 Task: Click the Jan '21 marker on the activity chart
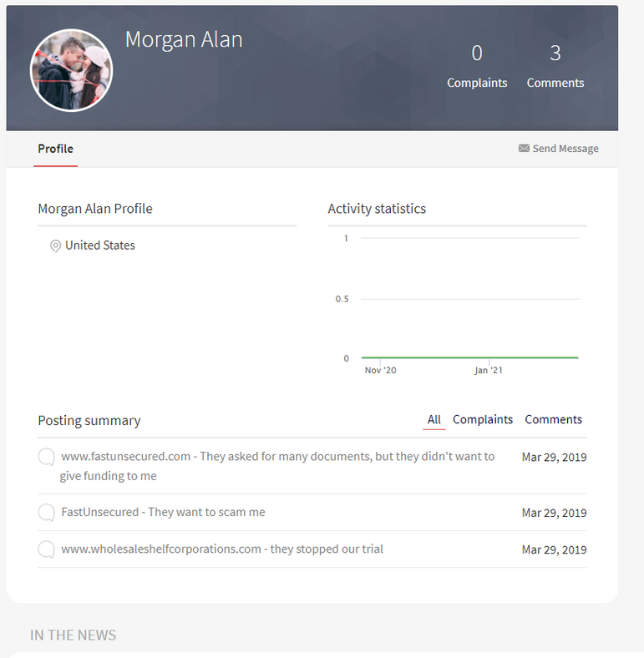pos(489,370)
